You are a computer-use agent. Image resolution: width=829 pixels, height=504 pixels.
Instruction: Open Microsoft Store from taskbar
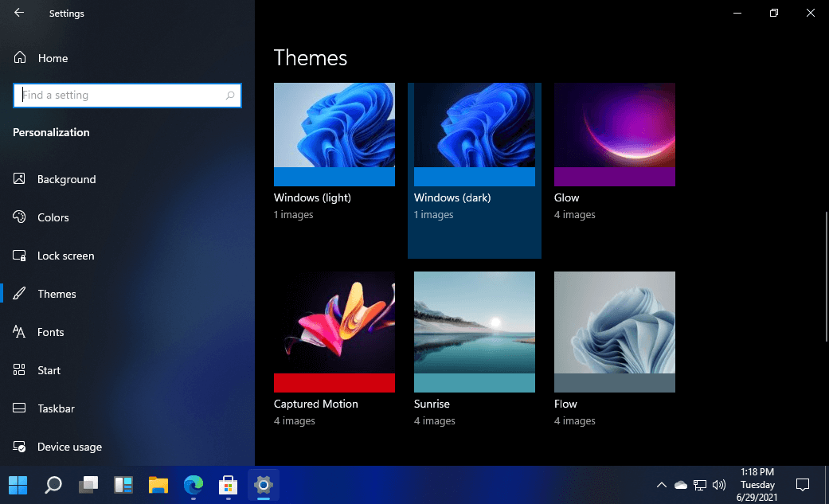coord(229,484)
